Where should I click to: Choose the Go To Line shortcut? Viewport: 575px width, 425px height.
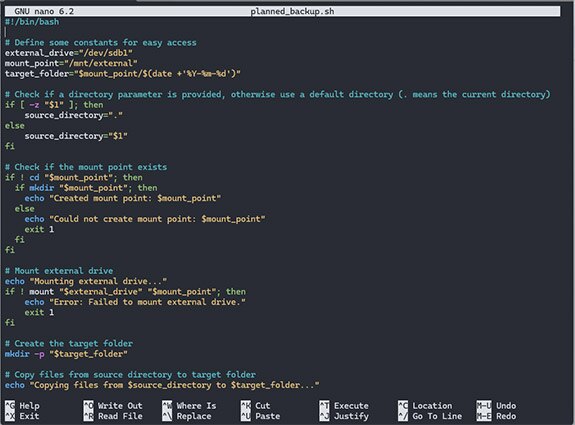[437, 416]
